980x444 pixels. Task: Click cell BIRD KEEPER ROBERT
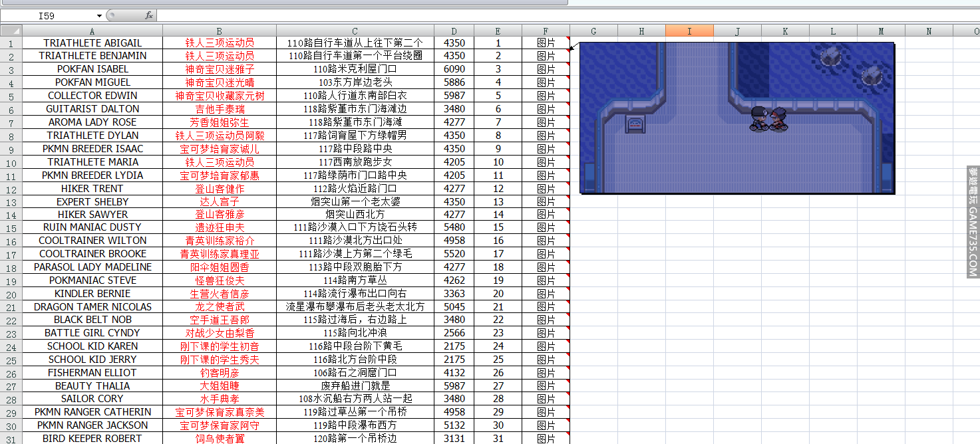tap(92, 439)
